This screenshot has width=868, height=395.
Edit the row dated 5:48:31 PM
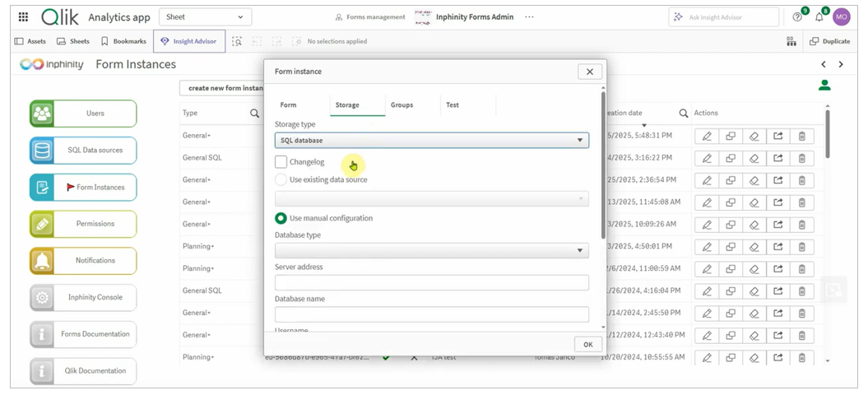pyautogui.click(x=707, y=136)
